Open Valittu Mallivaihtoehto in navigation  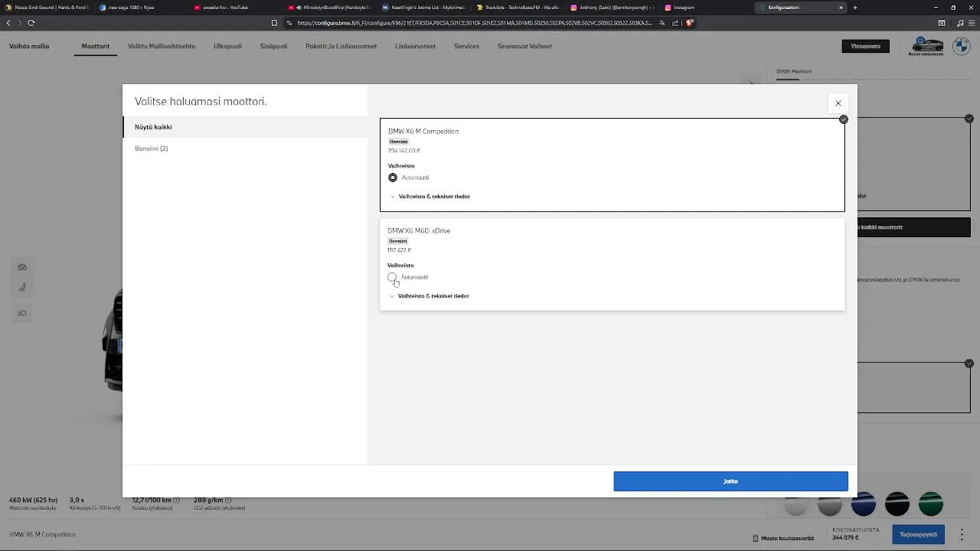[162, 46]
